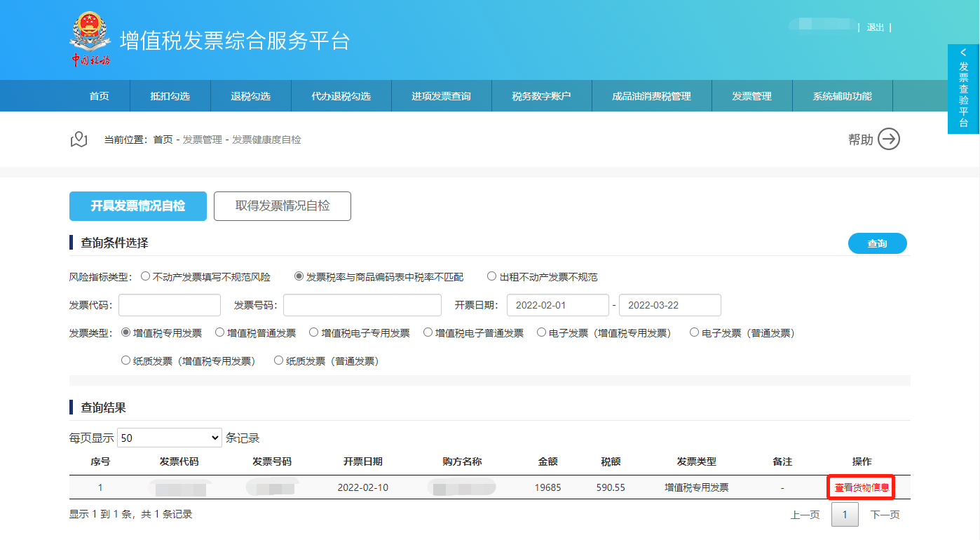Choose 纸质发票（增值税专用发票）radio option
Viewport: 980px width, 540px height.
tap(126, 360)
